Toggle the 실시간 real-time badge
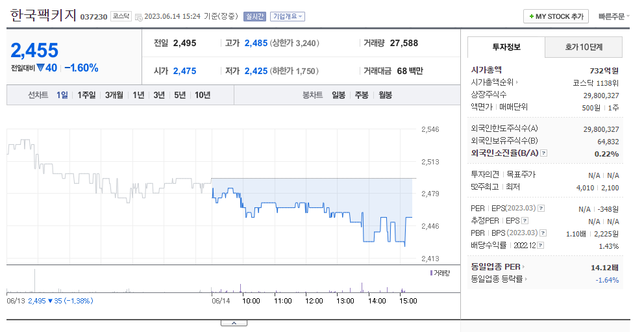This screenshot has width=644, height=332. (254, 16)
